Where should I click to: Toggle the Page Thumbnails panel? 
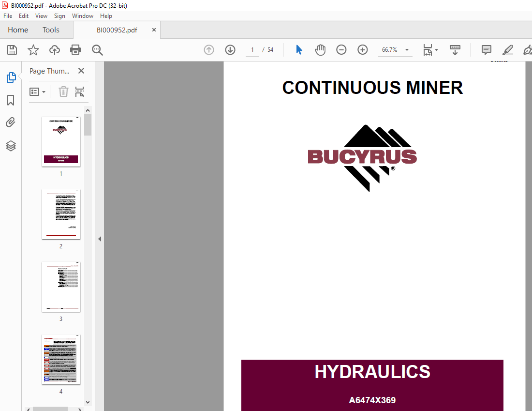[x=11, y=77]
